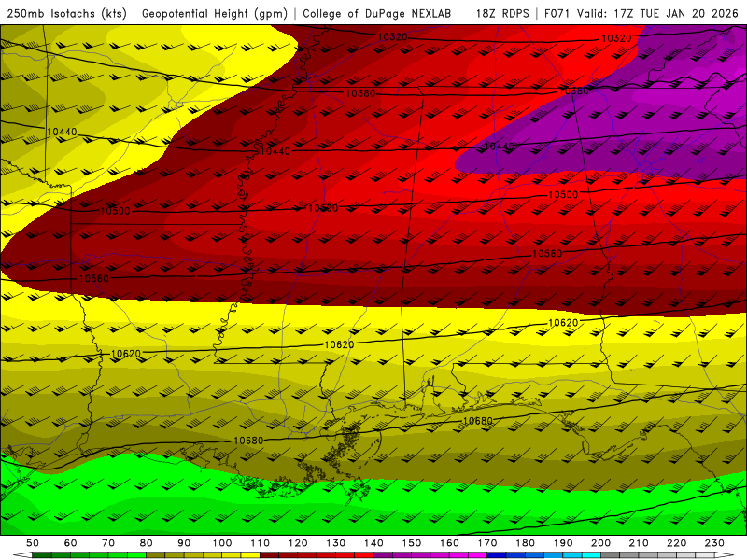Click the 10440 contour label inside the purple jet core

pos(500,147)
